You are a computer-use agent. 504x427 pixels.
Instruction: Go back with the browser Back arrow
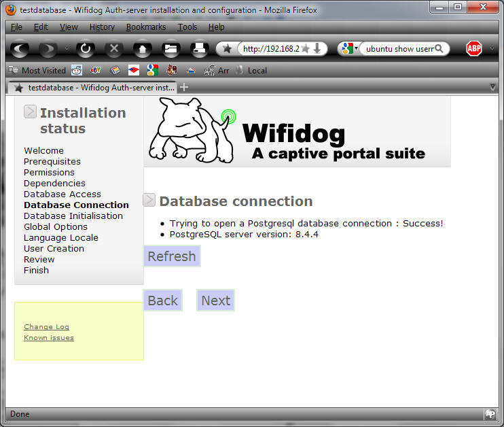click(x=20, y=49)
